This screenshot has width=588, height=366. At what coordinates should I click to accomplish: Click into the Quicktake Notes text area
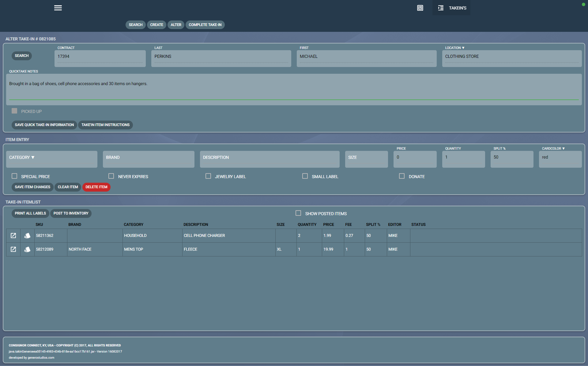tap(293, 89)
